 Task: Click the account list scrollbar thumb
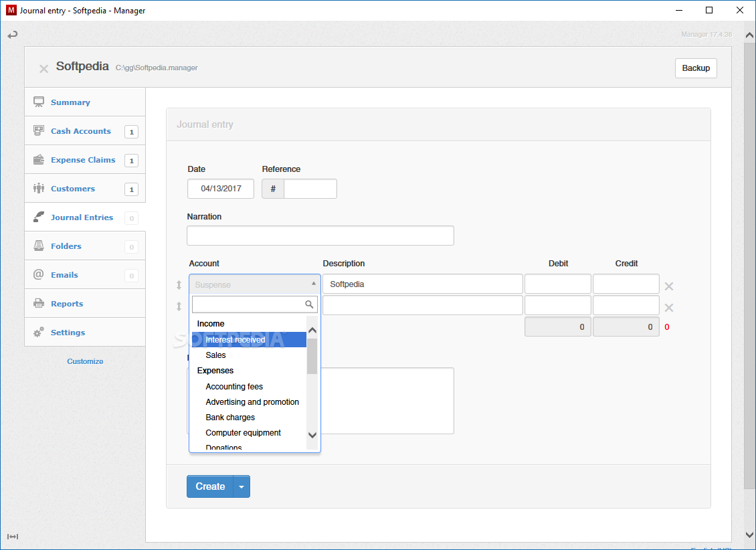pyautogui.click(x=312, y=356)
